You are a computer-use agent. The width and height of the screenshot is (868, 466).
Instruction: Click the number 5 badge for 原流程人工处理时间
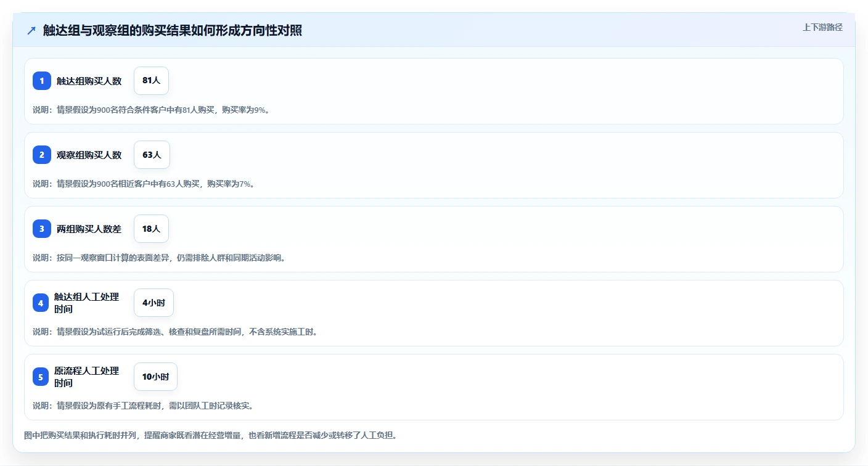[x=41, y=377]
